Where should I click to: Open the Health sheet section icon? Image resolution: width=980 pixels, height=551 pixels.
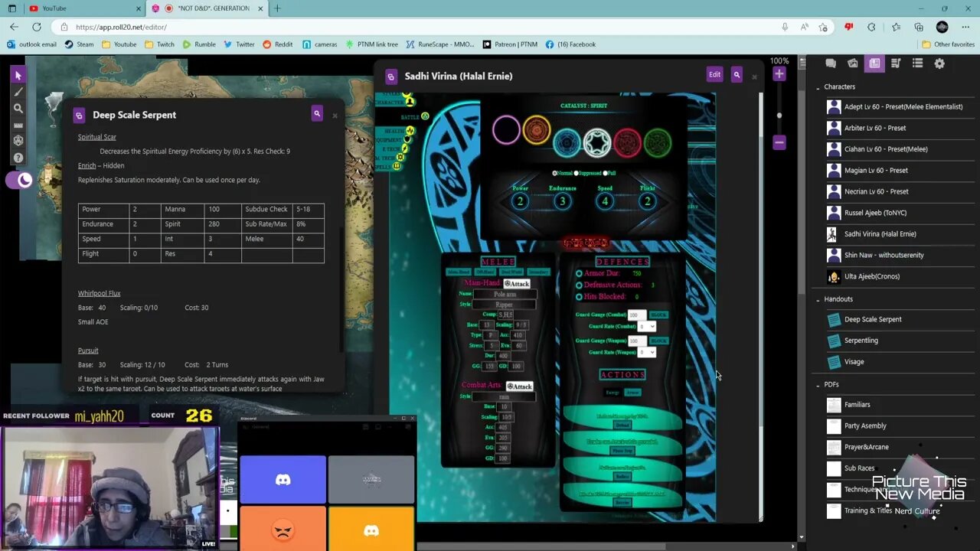pyautogui.click(x=410, y=131)
